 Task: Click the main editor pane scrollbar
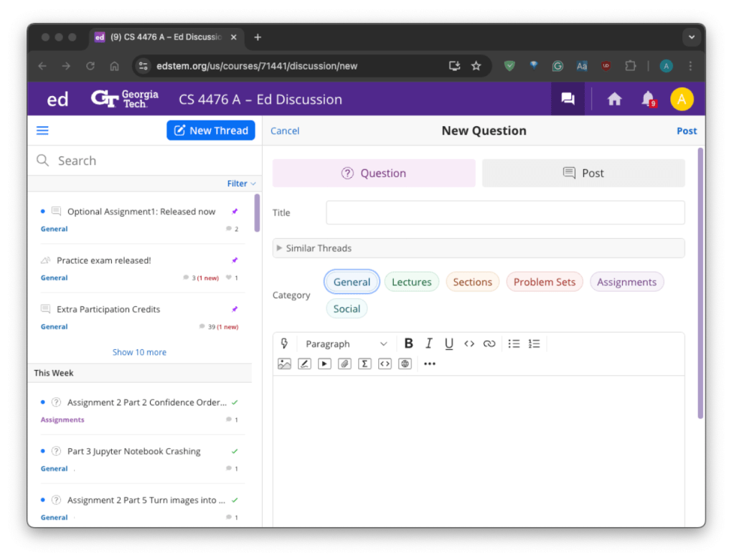[x=700, y=283]
